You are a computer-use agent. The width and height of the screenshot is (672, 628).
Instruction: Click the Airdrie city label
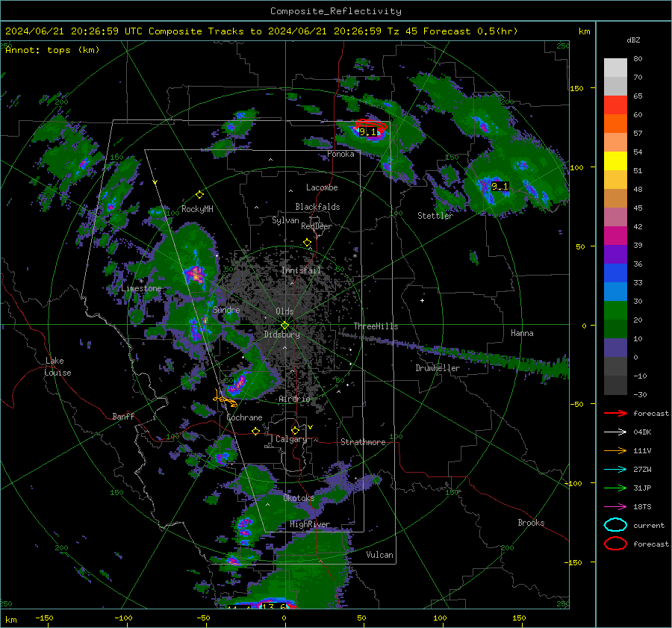pyautogui.click(x=294, y=399)
